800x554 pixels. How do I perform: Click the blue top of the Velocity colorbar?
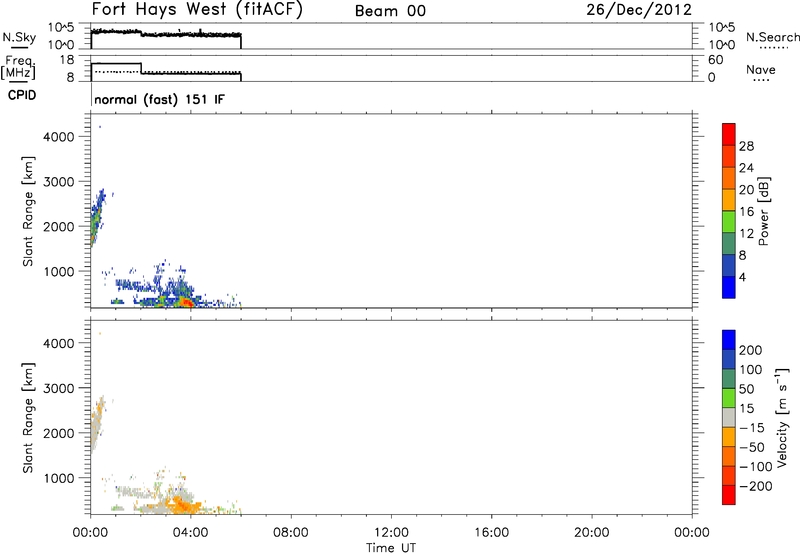tap(729, 340)
